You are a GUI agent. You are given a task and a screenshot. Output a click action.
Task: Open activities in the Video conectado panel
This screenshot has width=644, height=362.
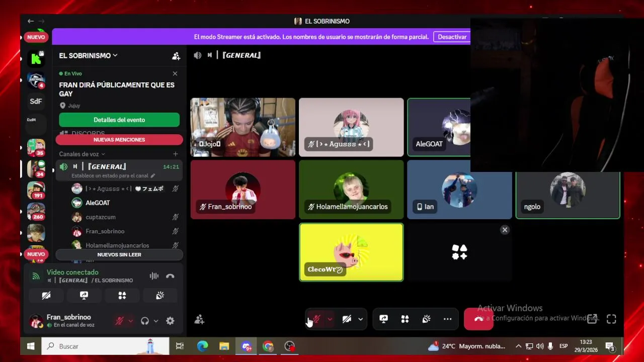coord(122,296)
